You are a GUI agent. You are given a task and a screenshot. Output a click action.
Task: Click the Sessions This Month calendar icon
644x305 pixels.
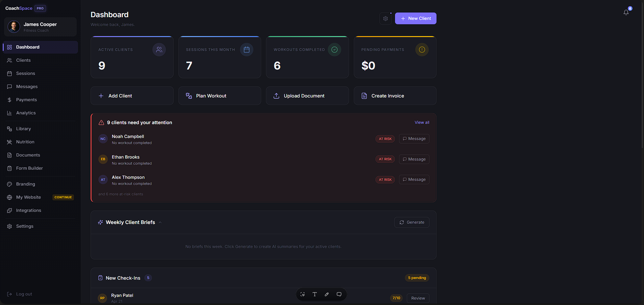247,50
